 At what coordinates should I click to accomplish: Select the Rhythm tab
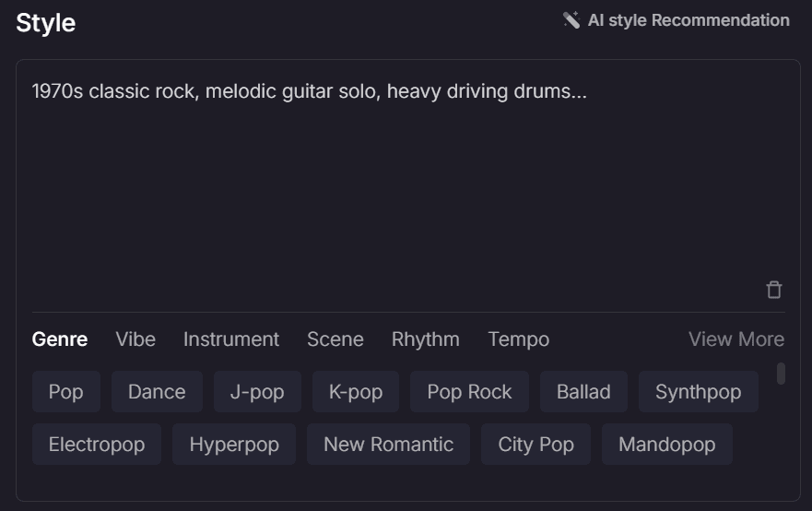coord(425,339)
